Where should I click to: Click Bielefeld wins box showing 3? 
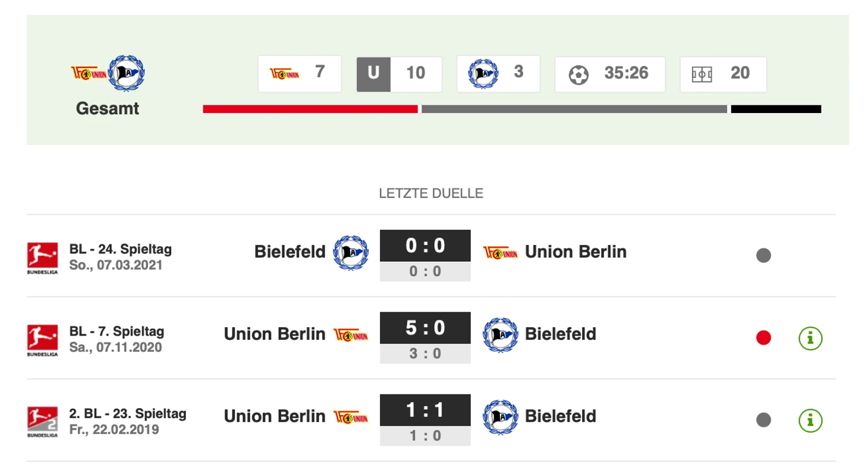(498, 74)
